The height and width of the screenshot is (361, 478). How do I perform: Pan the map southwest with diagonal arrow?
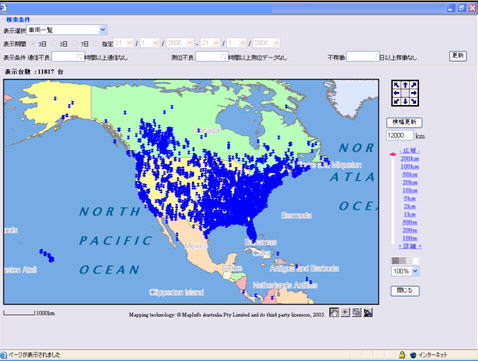[397, 101]
